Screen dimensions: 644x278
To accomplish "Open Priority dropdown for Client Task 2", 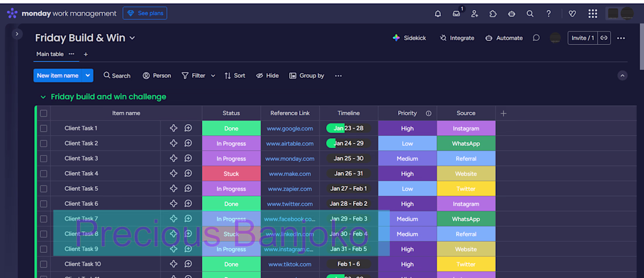I will pyautogui.click(x=407, y=143).
